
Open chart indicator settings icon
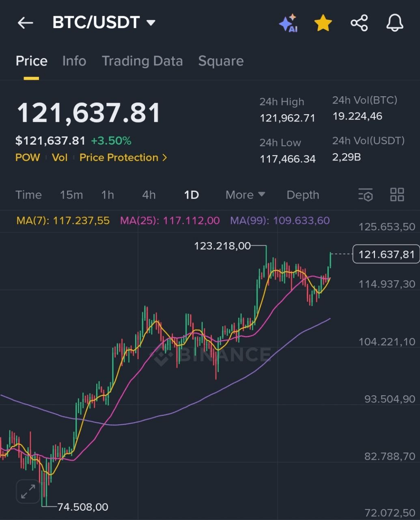[x=366, y=195]
